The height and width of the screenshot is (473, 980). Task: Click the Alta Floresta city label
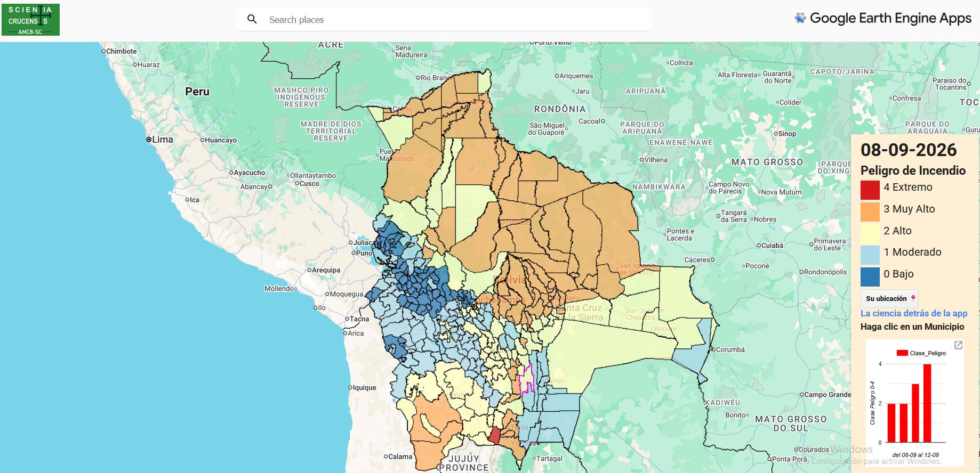pos(737,75)
